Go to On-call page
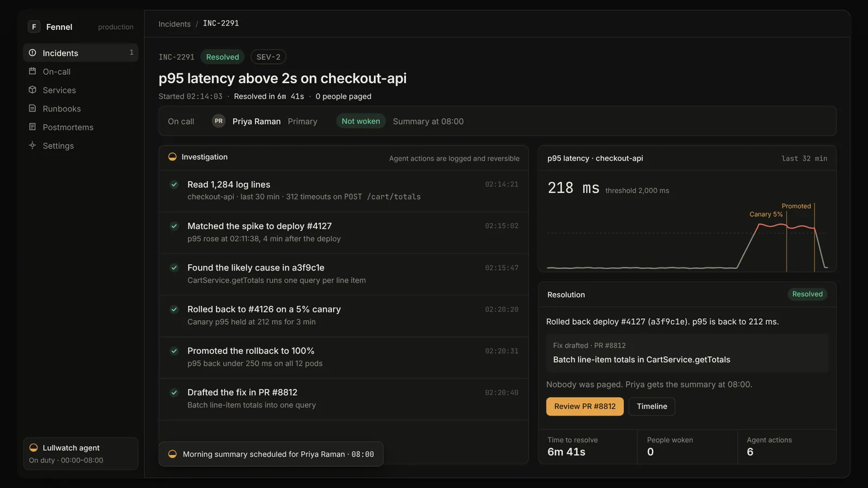 click(x=80, y=71)
